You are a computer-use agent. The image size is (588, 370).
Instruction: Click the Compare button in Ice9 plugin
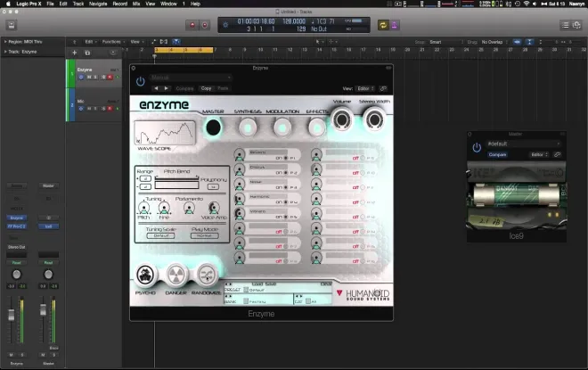tap(497, 154)
